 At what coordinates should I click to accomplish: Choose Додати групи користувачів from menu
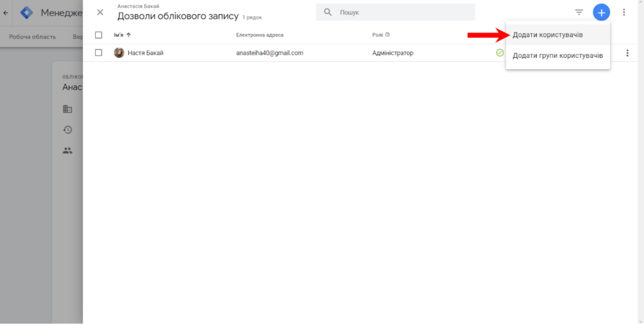(x=557, y=55)
